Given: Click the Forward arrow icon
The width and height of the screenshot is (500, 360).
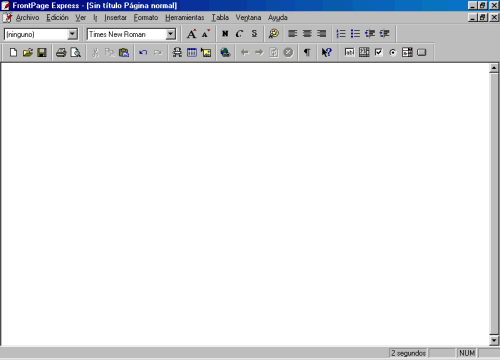Looking at the screenshot, I should pyautogui.click(x=259, y=53).
